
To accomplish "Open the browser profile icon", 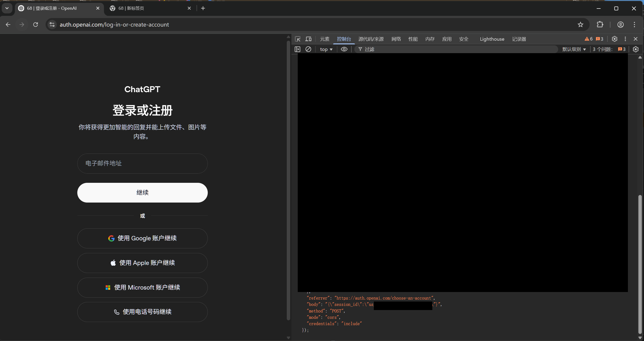I will tap(621, 24).
